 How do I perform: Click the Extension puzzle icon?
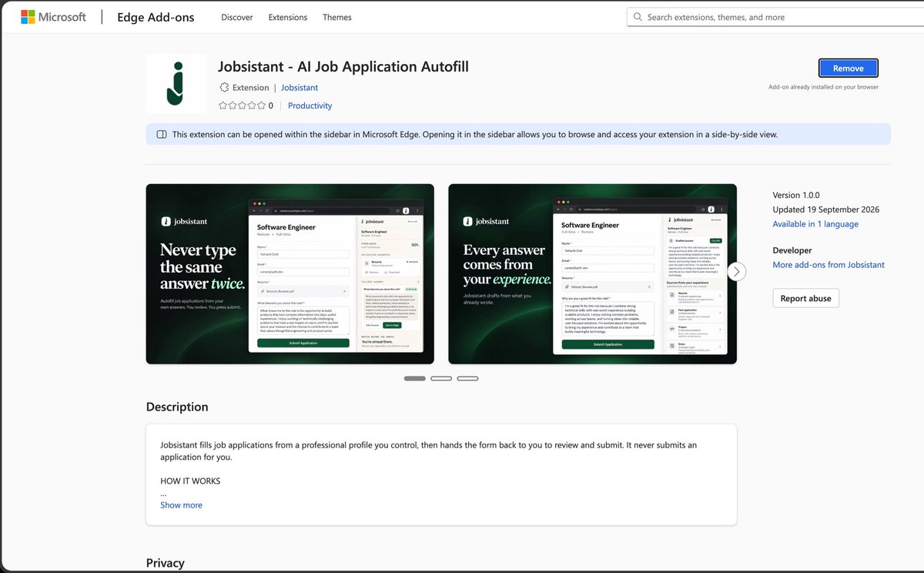pos(224,88)
